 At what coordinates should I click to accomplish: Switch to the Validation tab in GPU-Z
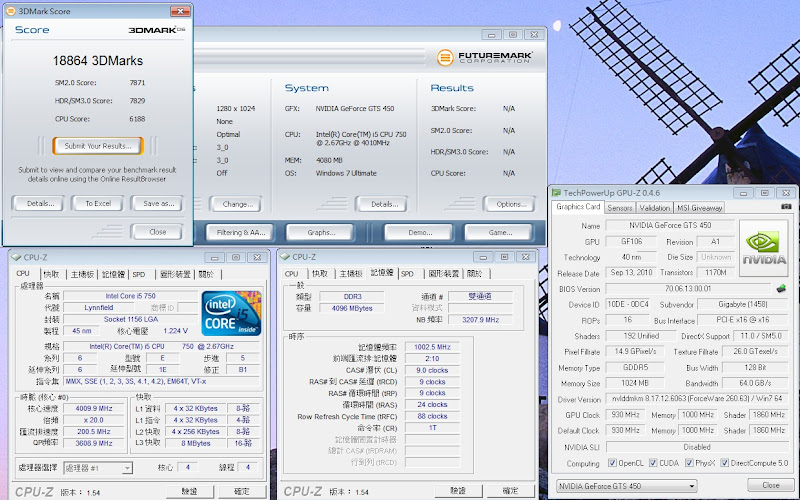655,208
